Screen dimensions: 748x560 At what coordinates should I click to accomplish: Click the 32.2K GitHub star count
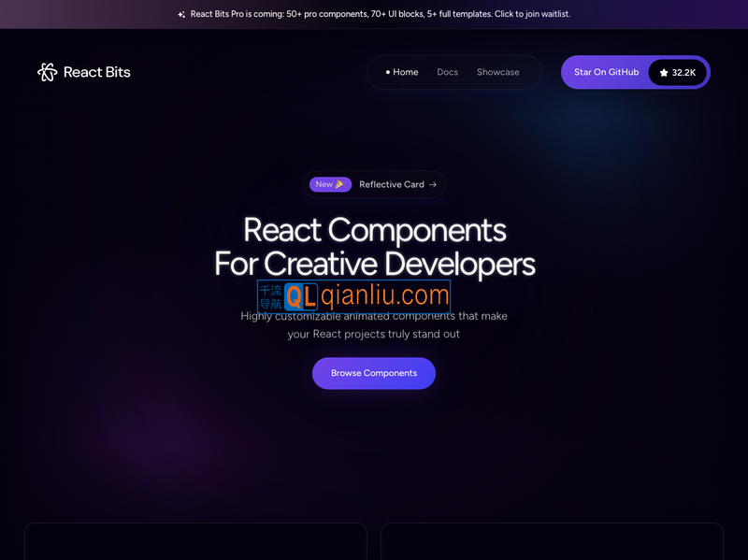pyautogui.click(x=683, y=73)
